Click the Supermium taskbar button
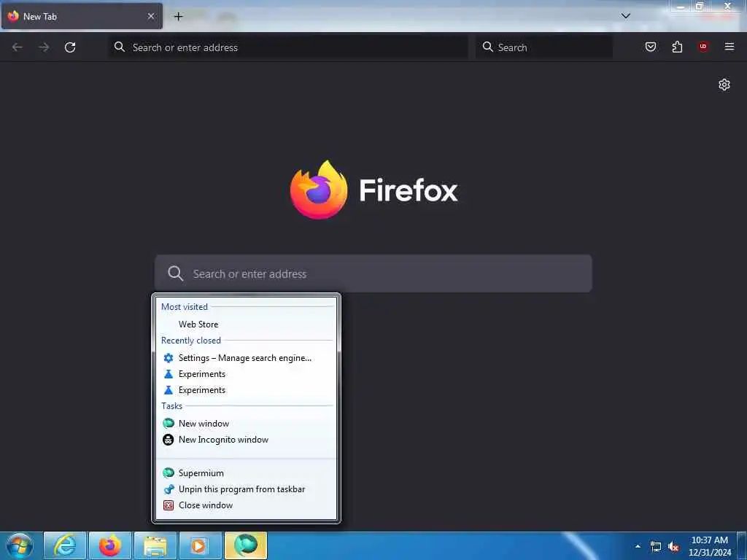This screenshot has width=747, height=560. [246, 545]
